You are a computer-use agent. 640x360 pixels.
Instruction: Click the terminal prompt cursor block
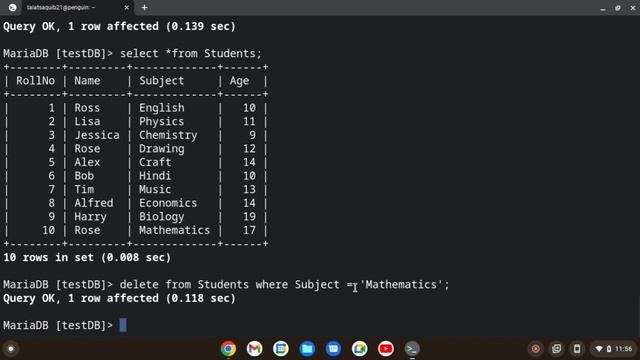coord(123,325)
